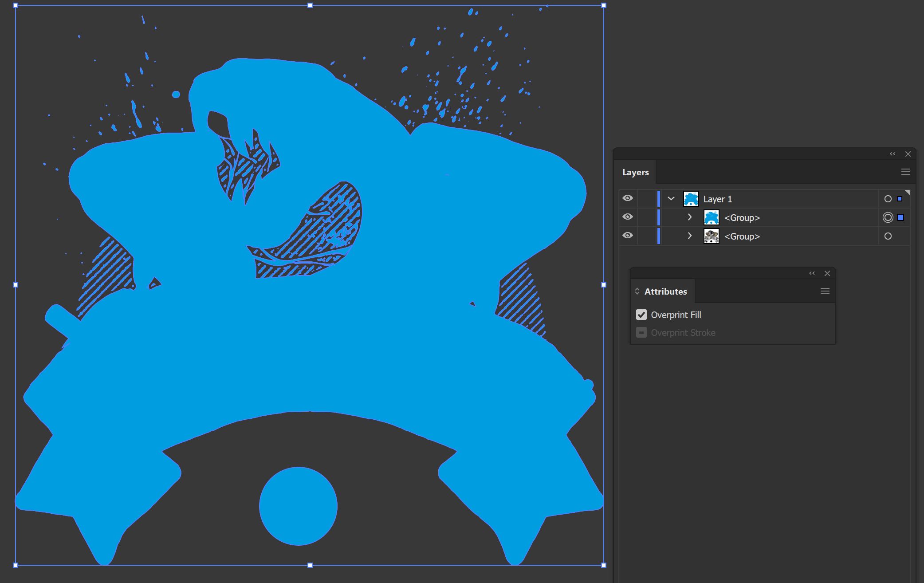
Task: Click the first Group's target circle
Action: (888, 217)
